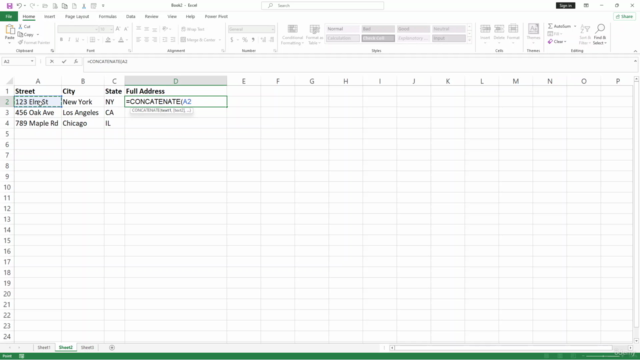640x360 pixels.
Task: Decrease decimal places
Action: point(272,40)
